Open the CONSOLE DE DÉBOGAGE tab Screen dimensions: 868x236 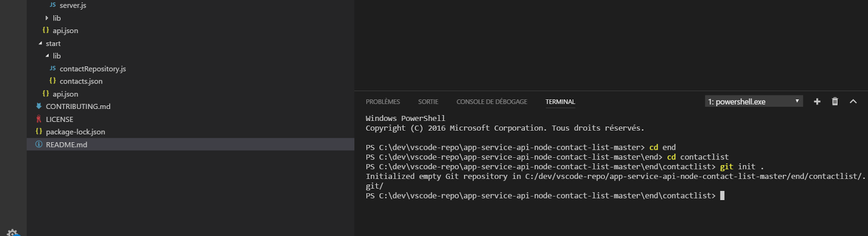pos(492,102)
